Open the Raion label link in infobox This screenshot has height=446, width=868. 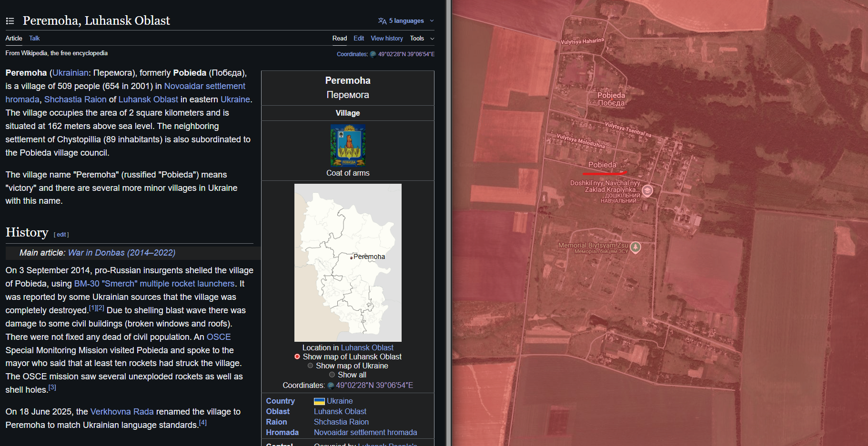(277, 422)
